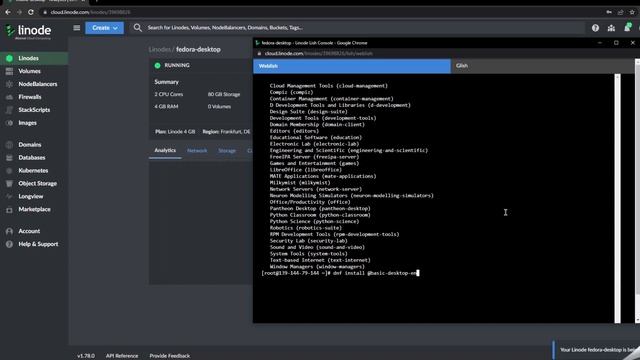Click the Provide Feedback footer link

point(169,356)
